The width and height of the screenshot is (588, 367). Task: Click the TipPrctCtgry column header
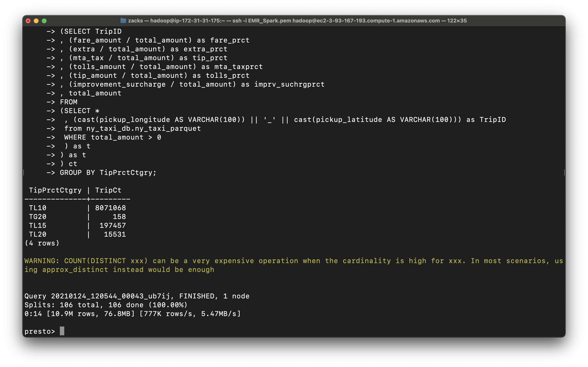[x=55, y=190]
